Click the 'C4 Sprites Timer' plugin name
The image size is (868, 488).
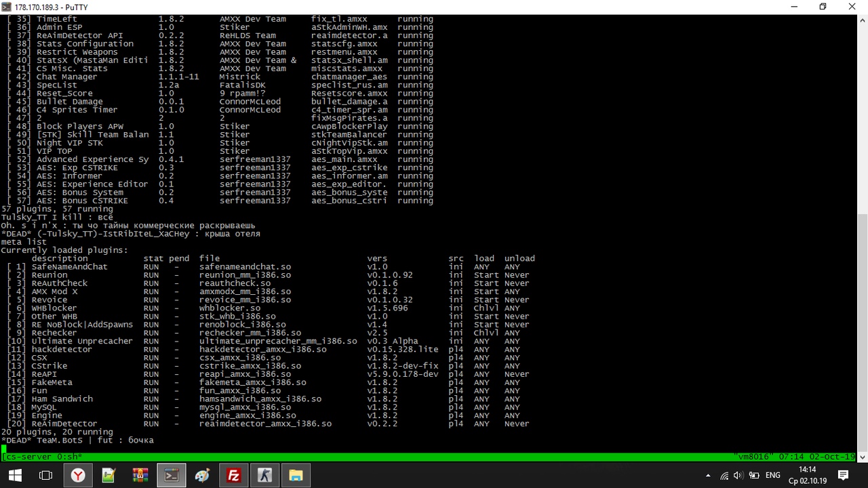pyautogui.click(x=77, y=110)
